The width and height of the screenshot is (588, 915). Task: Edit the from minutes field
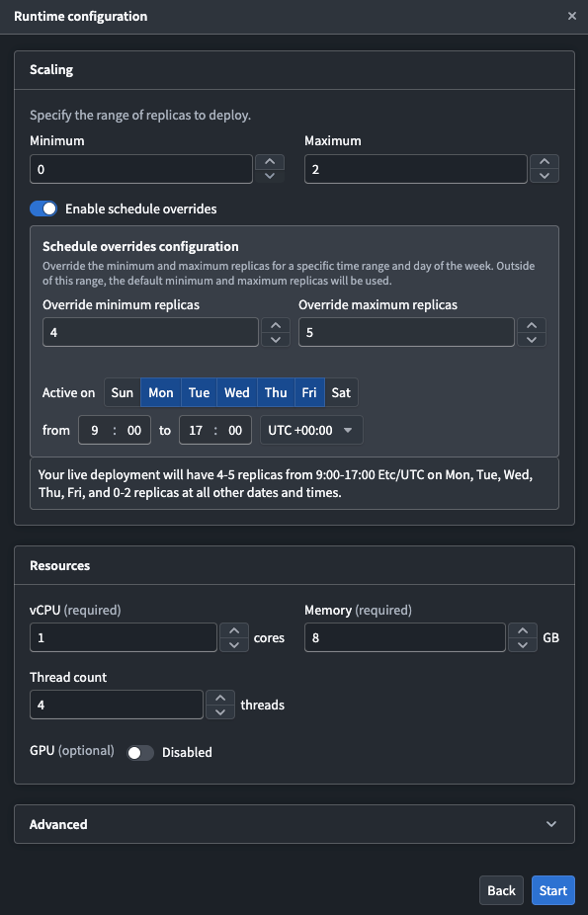[134, 431]
